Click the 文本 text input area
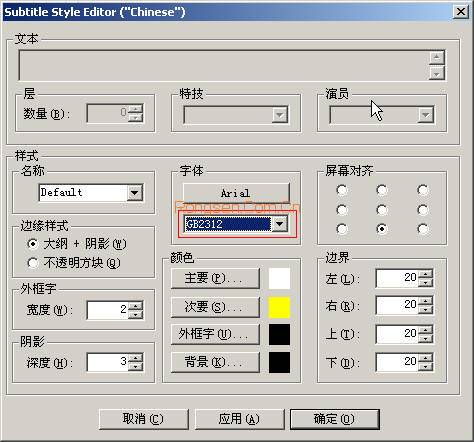The width and height of the screenshot is (474, 442). [224, 65]
